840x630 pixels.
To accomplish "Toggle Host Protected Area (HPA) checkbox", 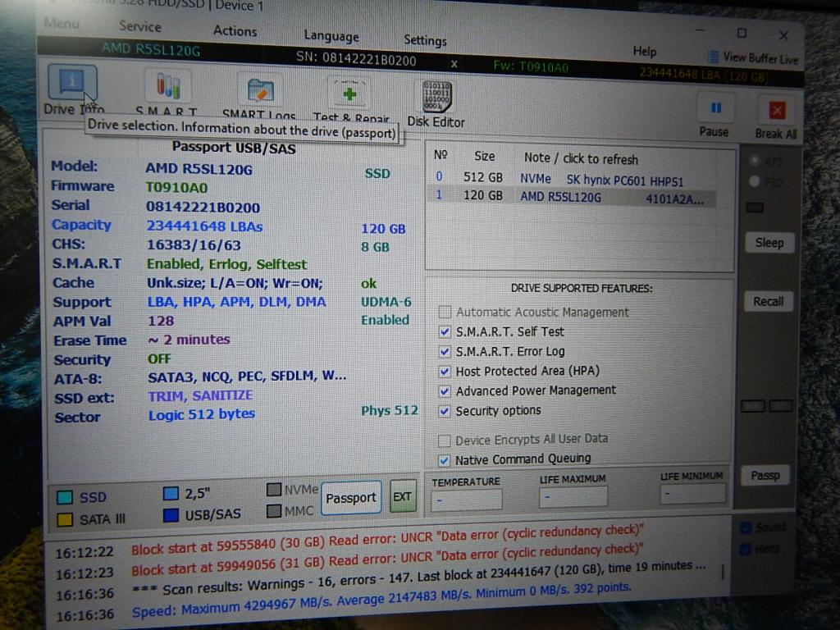I will (x=444, y=371).
